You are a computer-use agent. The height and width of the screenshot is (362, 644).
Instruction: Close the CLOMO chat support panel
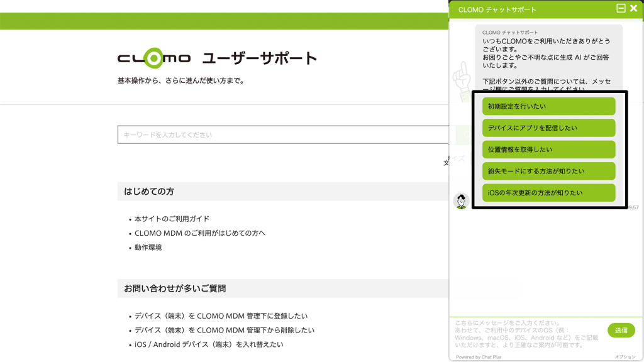(633, 9)
